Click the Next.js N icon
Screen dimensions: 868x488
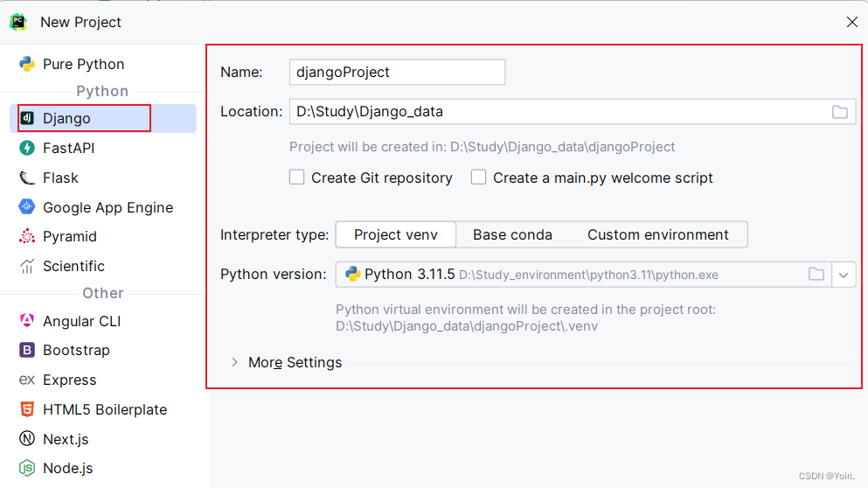click(26, 439)
